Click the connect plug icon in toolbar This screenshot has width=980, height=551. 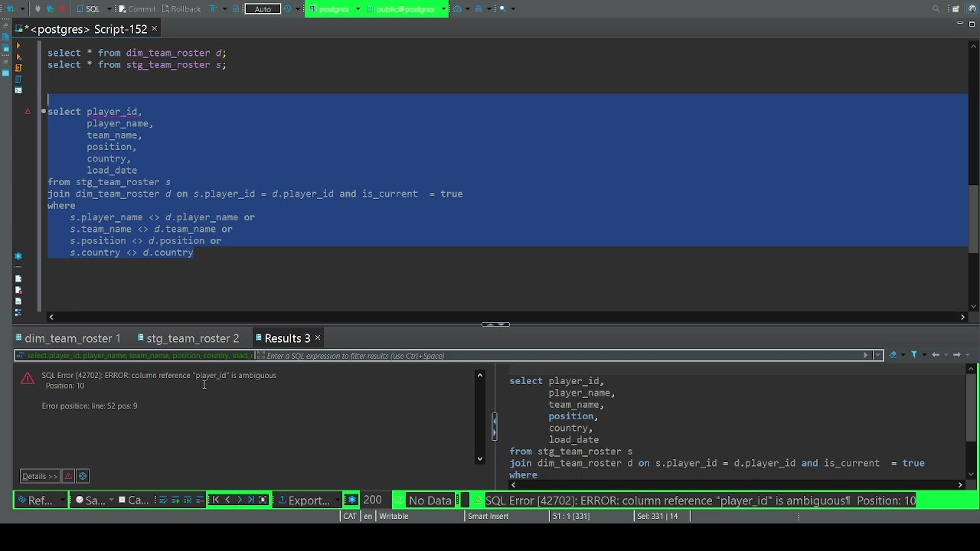point(38,8)
